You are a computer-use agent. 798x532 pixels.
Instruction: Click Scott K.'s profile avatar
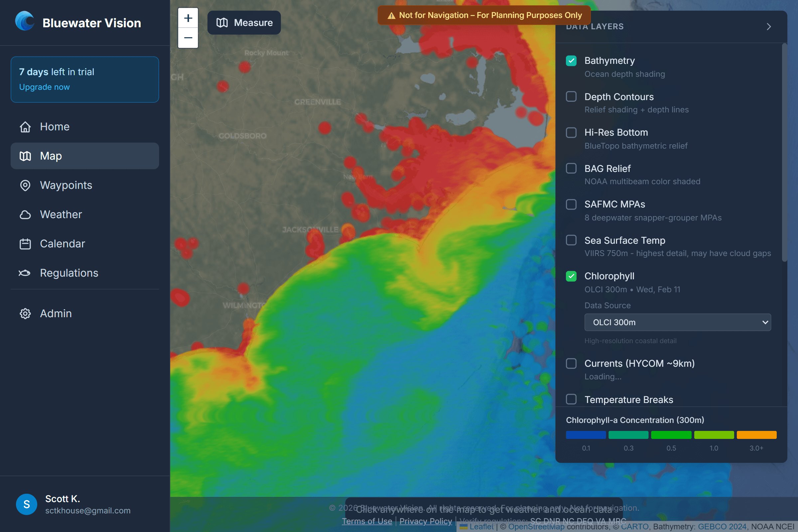pos(26,504)
